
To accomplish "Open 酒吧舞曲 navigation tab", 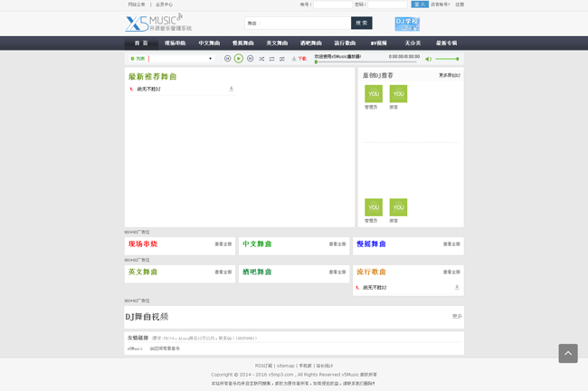I will (x=311, y=43).
